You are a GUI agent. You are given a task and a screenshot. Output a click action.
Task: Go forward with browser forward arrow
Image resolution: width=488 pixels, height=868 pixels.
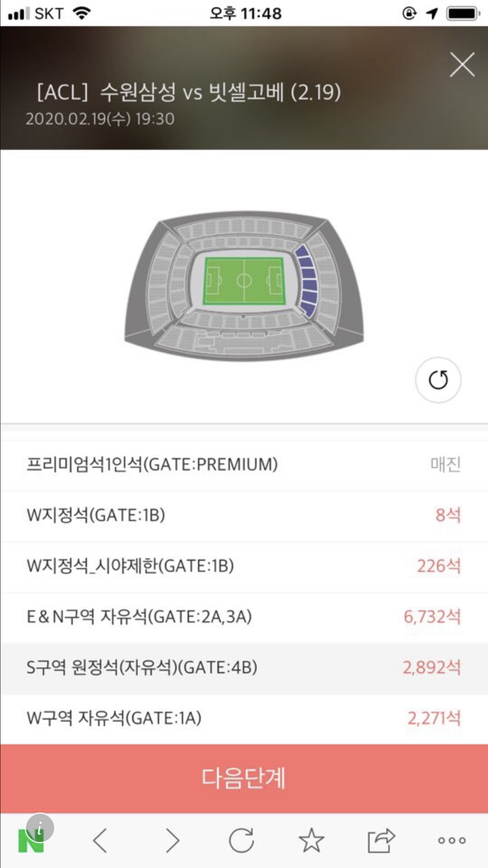(x=172, y=840)
